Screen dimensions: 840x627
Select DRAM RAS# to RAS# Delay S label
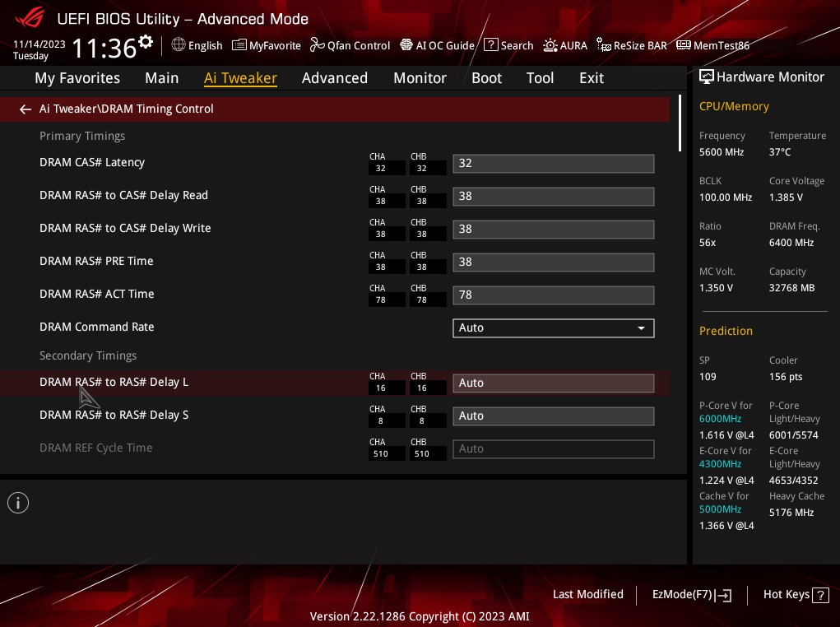[x=114, y=415]
